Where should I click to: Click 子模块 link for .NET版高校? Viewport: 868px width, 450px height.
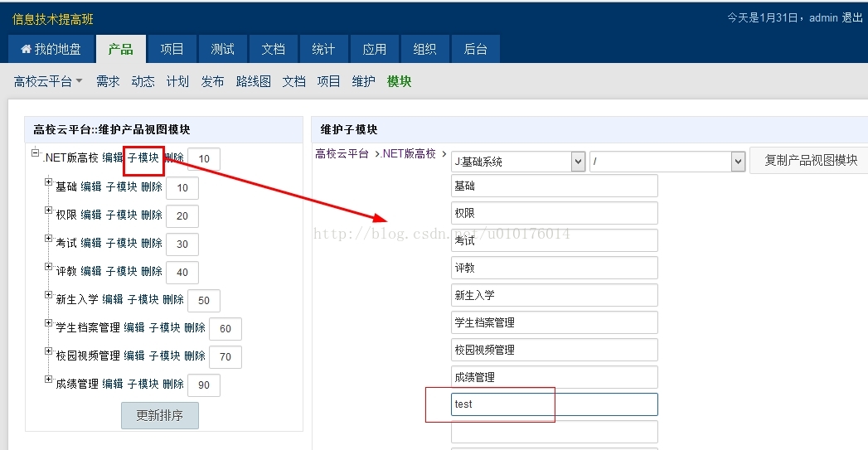click(143, 157)
